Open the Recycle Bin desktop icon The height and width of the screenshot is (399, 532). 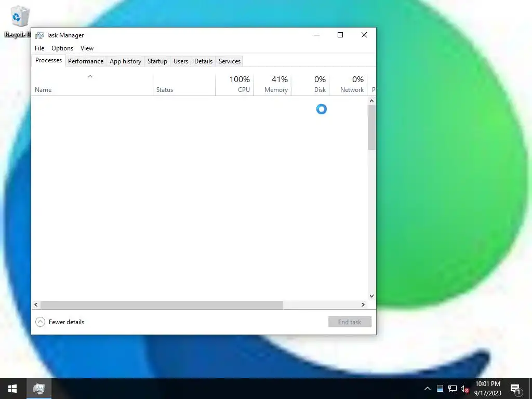(x=18, y=21)
